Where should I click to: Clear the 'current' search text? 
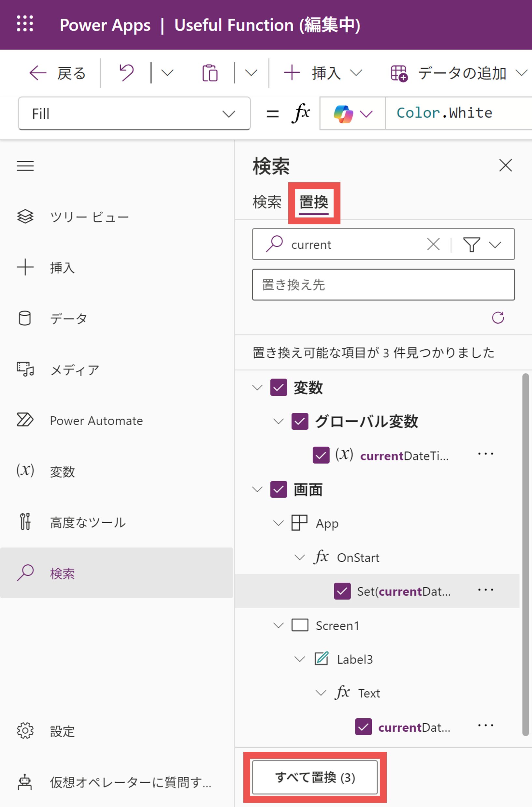(433, 244)
